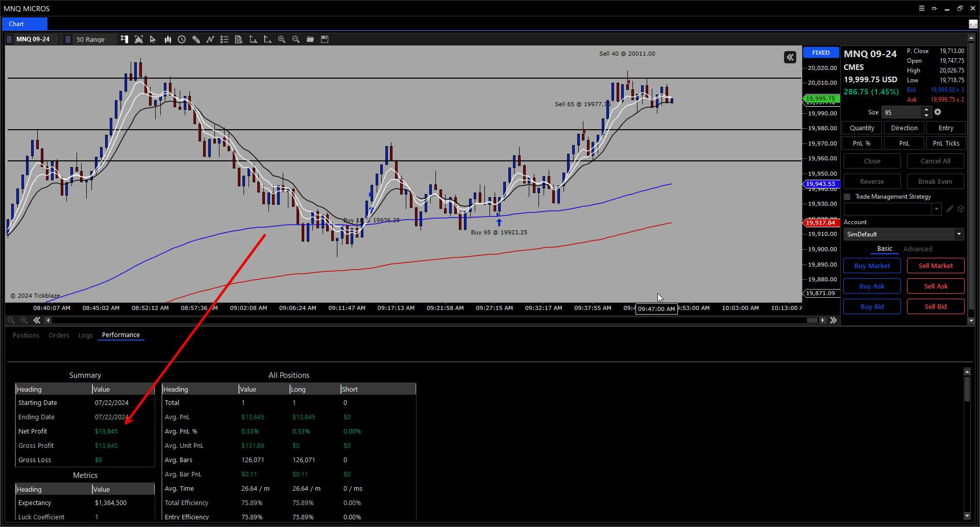Viewport: 980px width, 527px height.
Task: Open the folder icon in chart toolbar
Action: pos(310,39)
